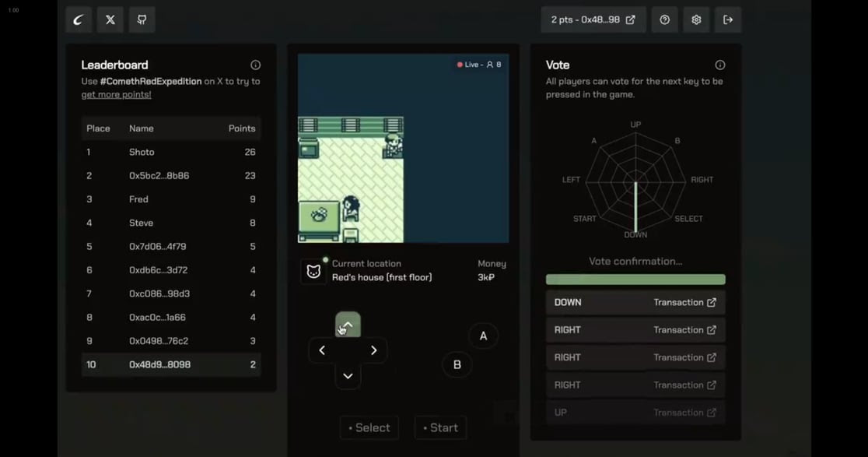Open the DOWN vote Transaction link

[684, 302]
